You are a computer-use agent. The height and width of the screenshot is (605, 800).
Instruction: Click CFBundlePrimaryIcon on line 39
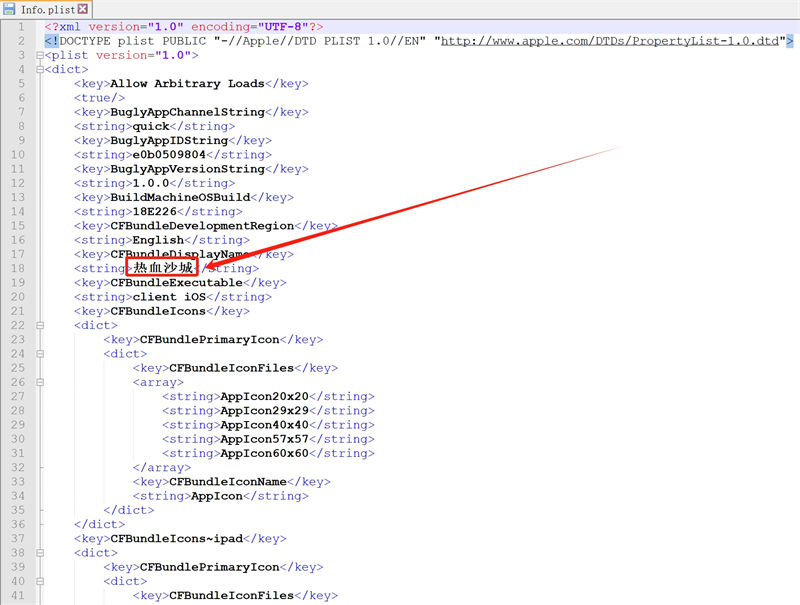[x=209, y=567]
